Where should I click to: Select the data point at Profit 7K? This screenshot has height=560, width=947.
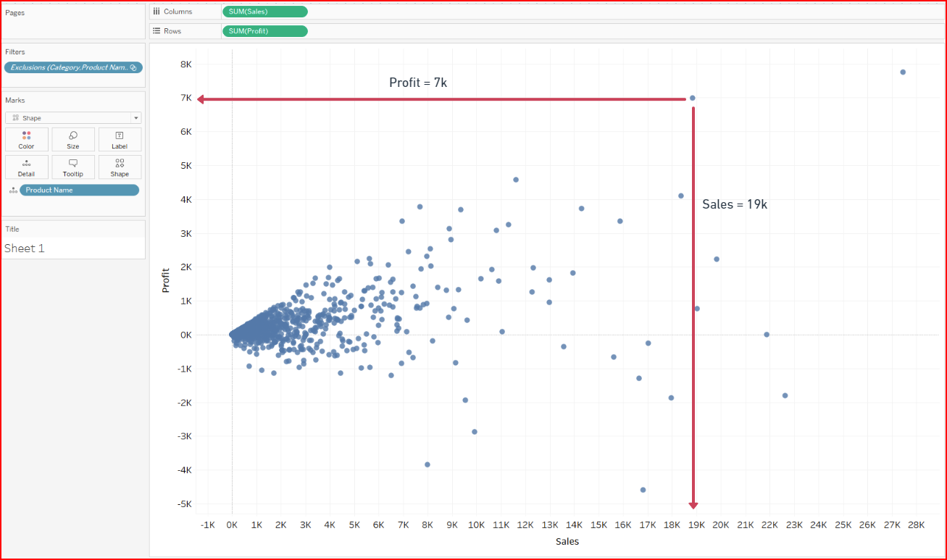[693, 97]
